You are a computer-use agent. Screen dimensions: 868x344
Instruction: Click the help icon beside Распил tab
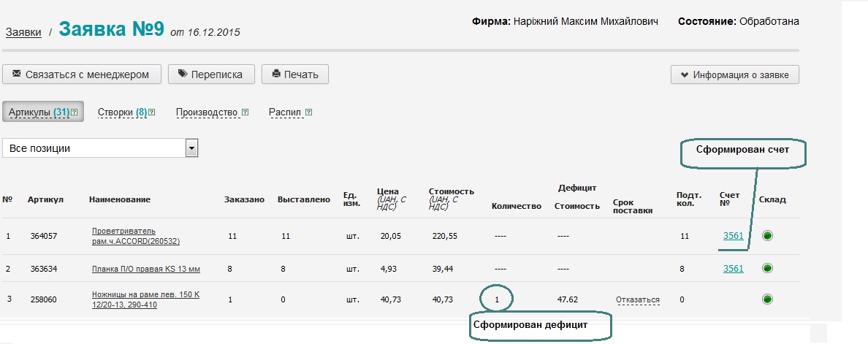click(308, 112)
